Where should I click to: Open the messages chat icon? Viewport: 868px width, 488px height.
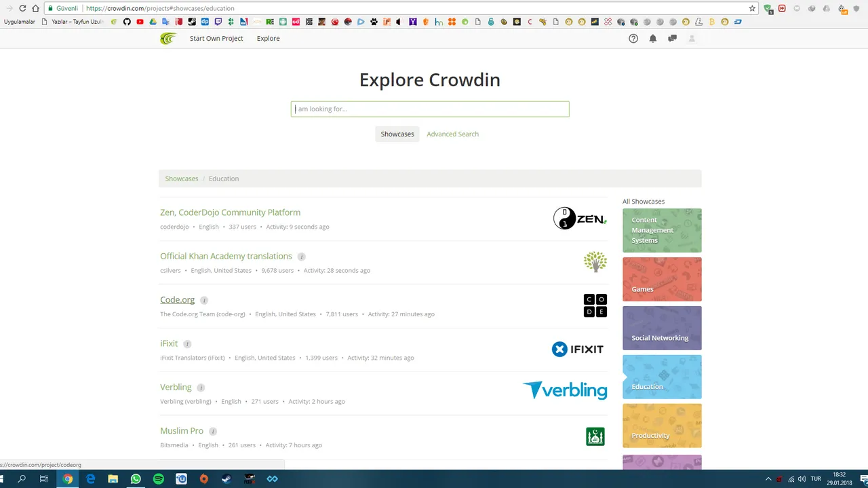click(672, 39)
